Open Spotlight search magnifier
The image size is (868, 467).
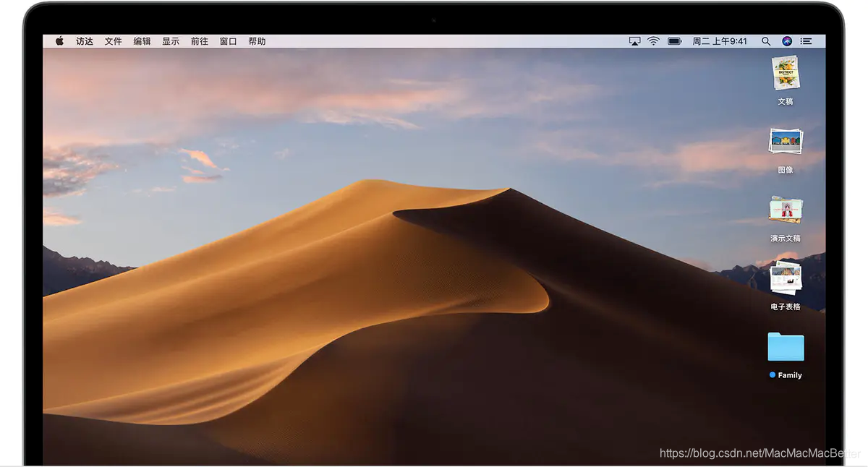pyautogui.click(x=766, y=41)
